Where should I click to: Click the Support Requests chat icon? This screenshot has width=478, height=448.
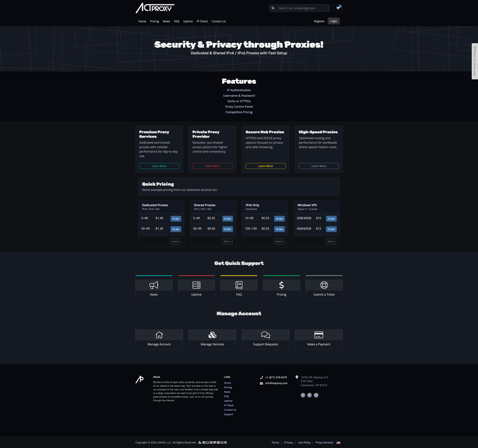265,335
